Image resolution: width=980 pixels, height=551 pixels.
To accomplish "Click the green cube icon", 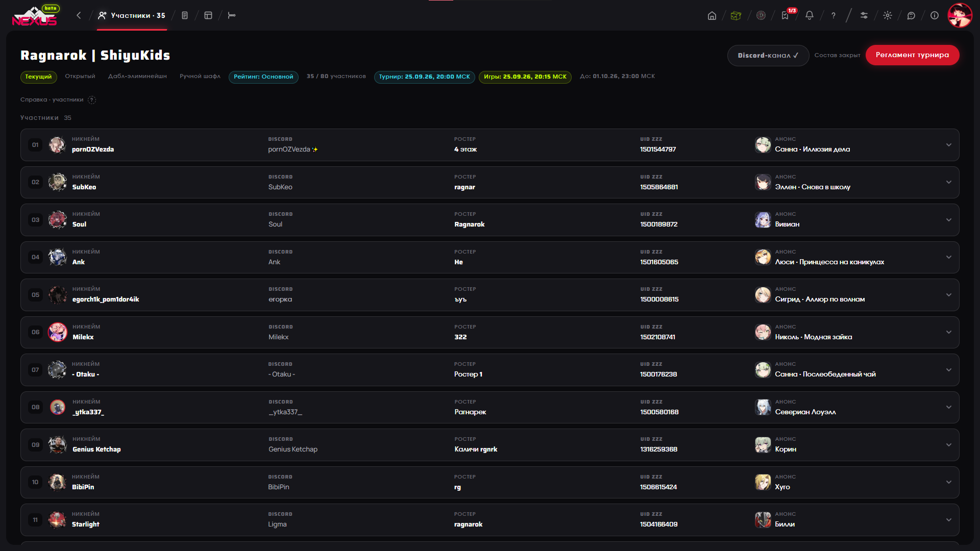I will (x=736, y=15).
